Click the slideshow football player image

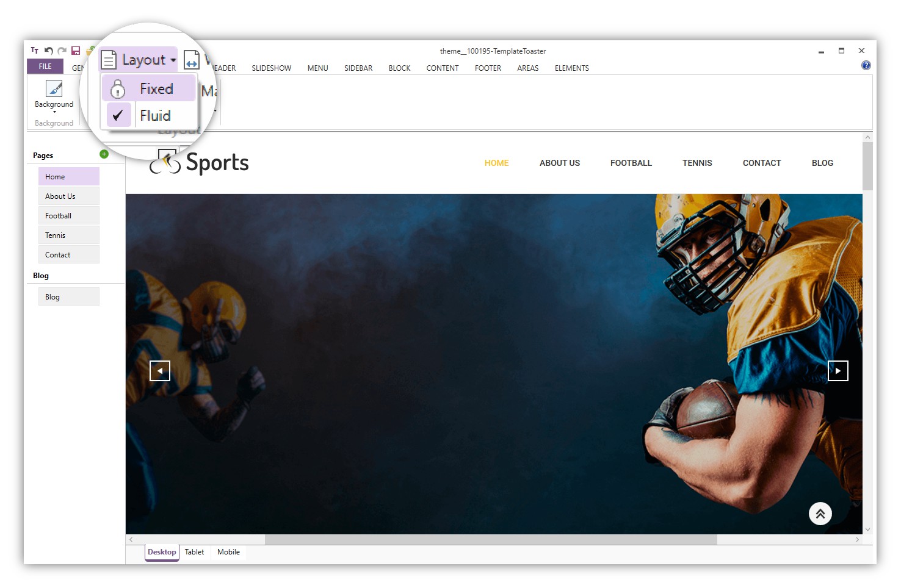494,364
